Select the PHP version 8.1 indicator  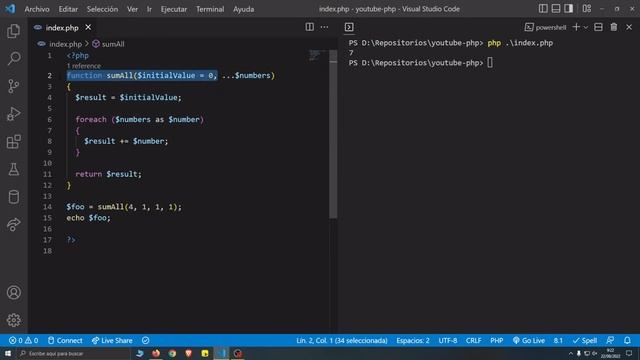point(558,340)
